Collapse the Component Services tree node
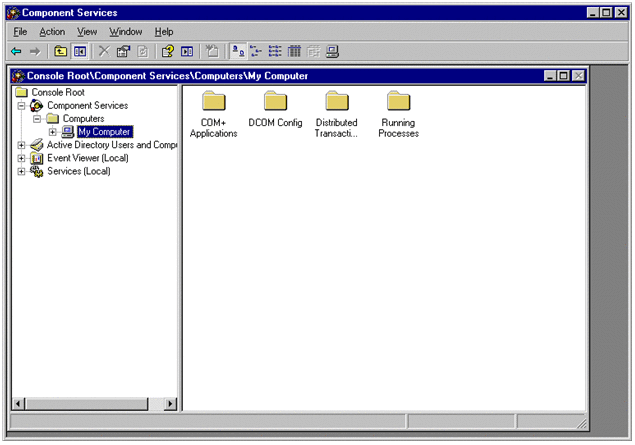This screenshot has height=445, width=635. pos(22,105)
